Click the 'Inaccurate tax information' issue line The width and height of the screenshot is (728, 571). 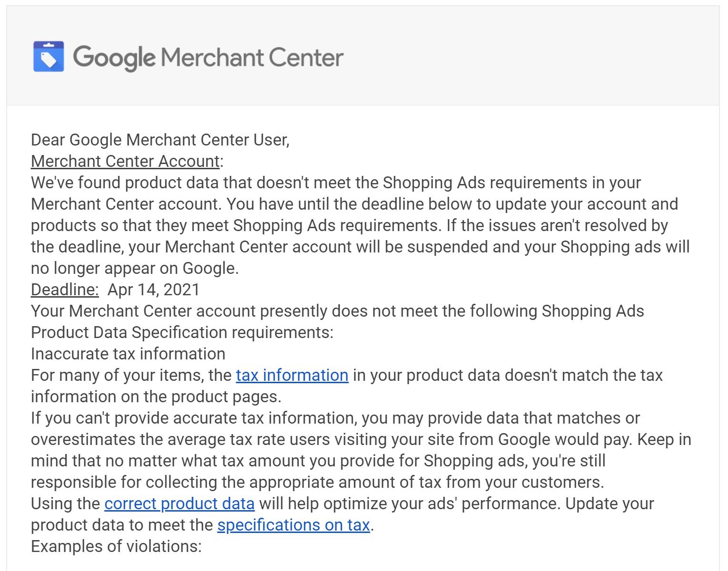pyautogui.click(x=128, y=354)
